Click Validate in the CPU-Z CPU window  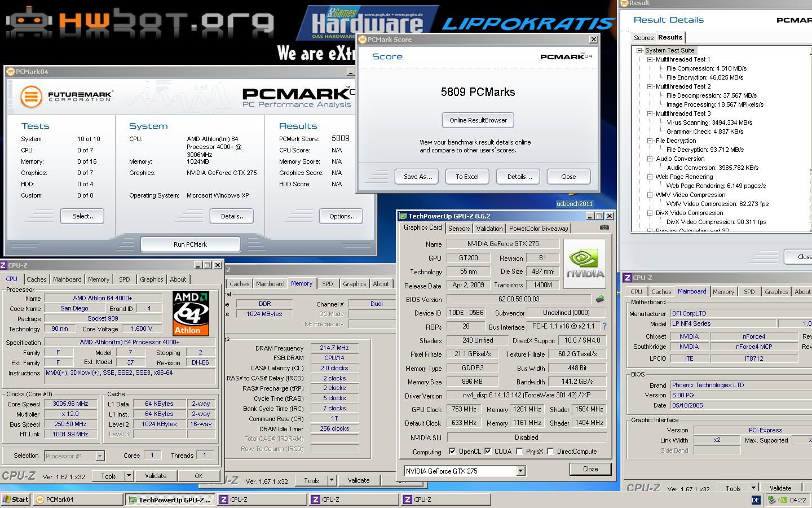tap(156, 476)
